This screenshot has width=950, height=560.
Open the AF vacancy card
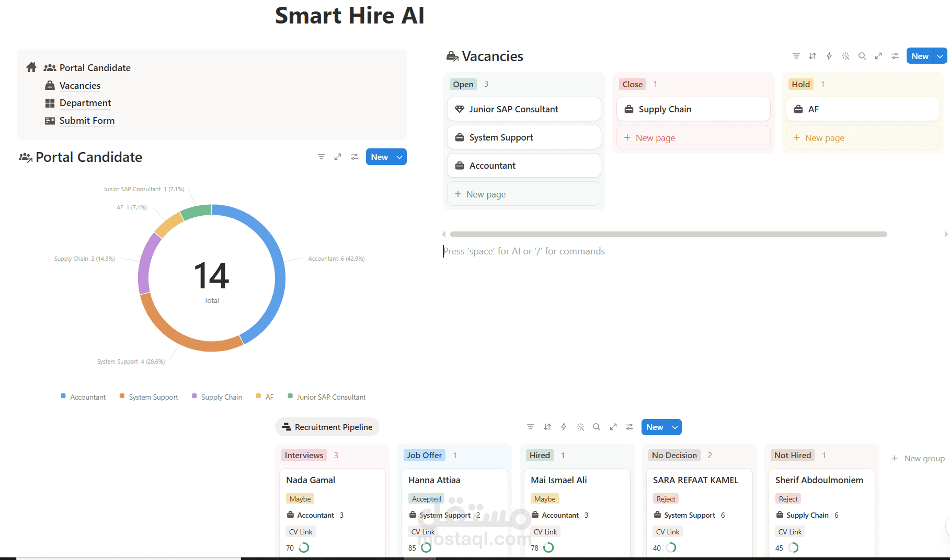863,109
